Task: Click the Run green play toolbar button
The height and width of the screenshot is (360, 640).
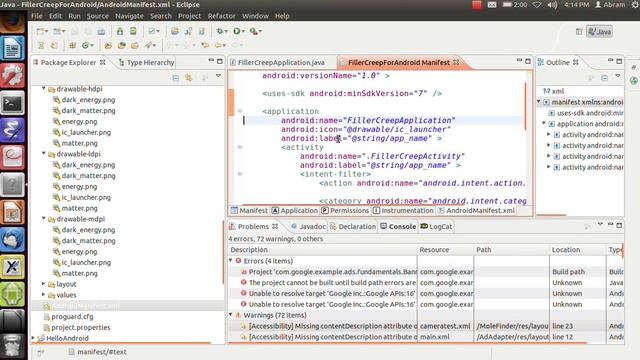Action: click(x=237, y=31)
